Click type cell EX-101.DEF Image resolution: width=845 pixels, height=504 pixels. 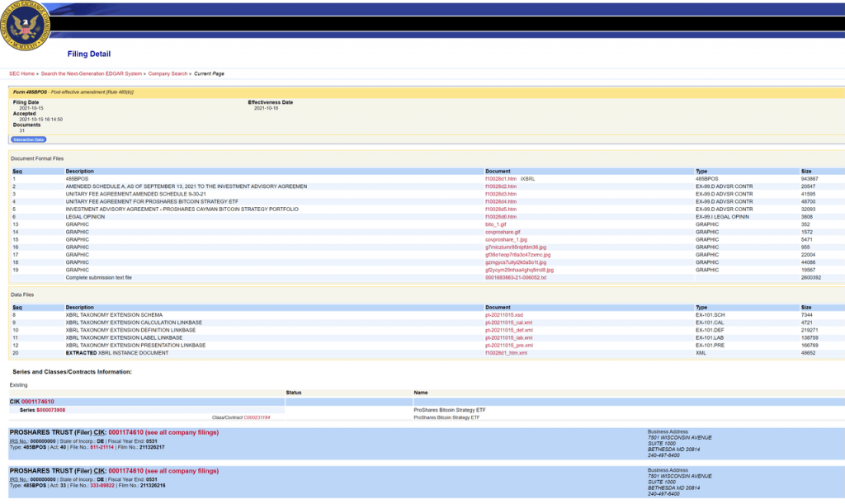click(x=710, y=330)
